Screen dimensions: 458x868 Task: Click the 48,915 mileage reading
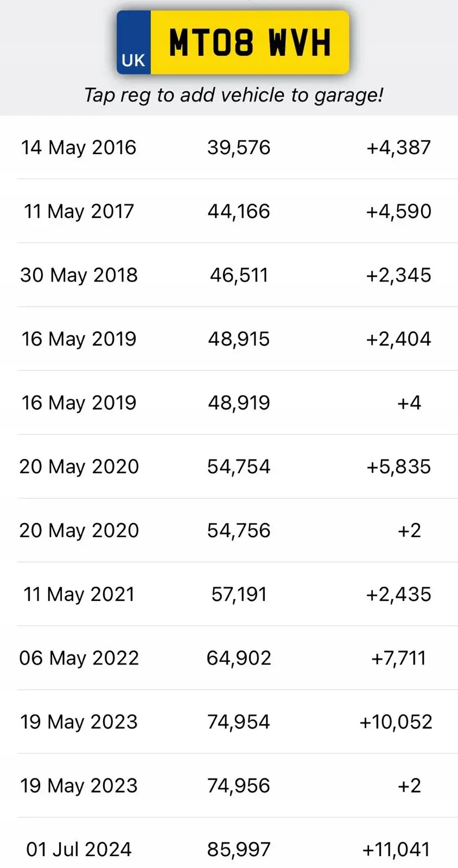tap(239, 339)
